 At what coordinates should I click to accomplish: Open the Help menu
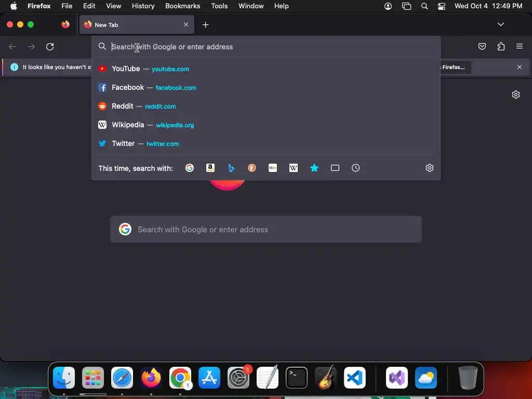pyautogui.click(x=281, y=6)
